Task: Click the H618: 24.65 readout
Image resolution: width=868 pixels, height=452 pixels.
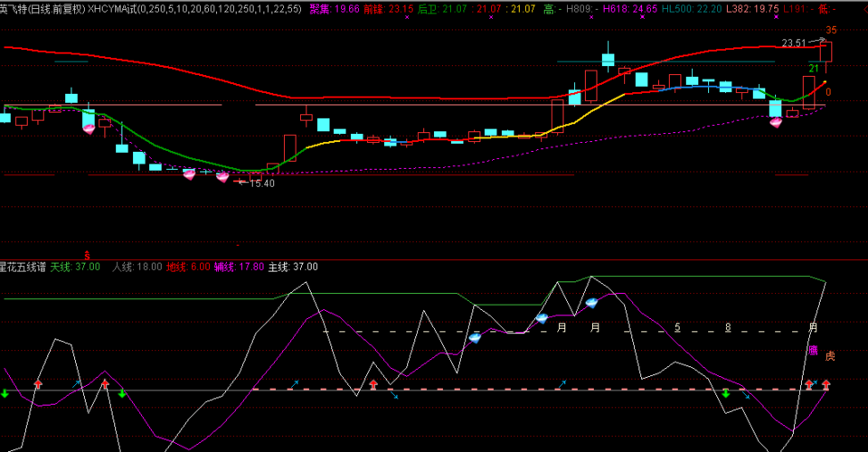Action: (630, 9)
